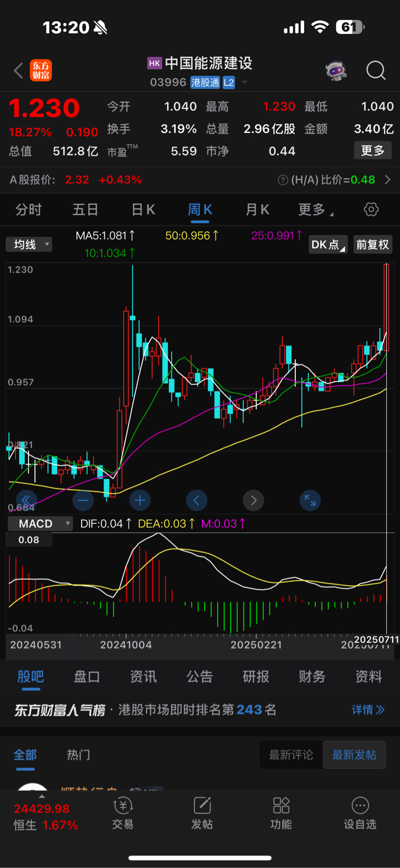This screenshot has width=400, height=868.
Task: Open the 研报 tab
Action: point(256,677)
